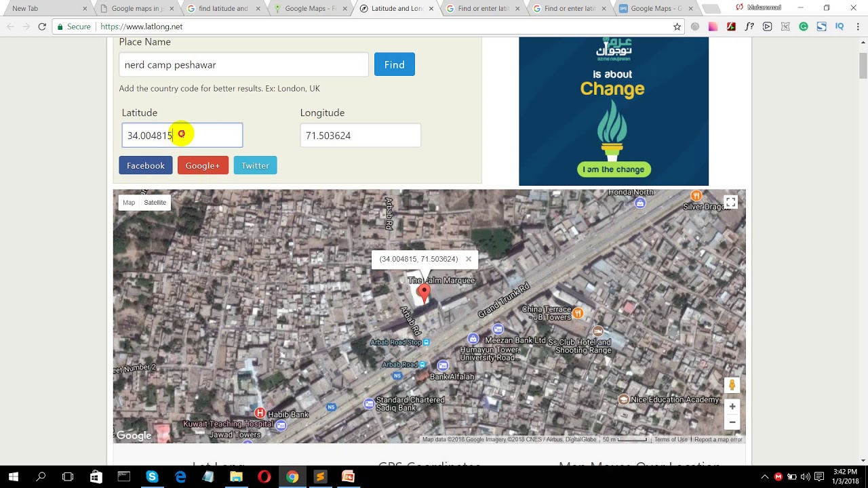Click the blue Find button
The height and width of the screenshot is (488, 868).
394,64
